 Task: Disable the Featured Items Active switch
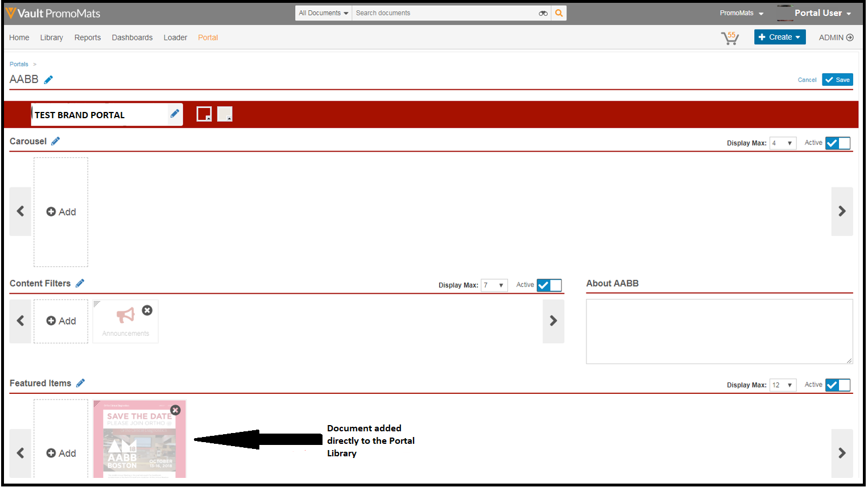[x=837, y=385]
